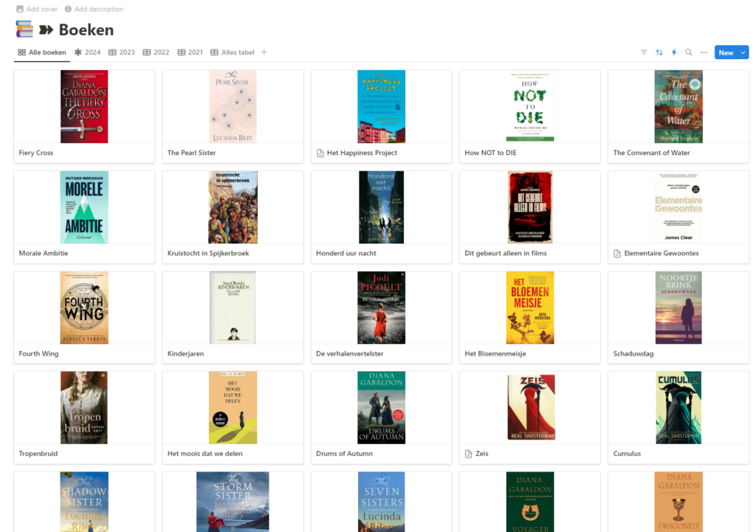Open Covenant of Water cover image

pos(678,106)
